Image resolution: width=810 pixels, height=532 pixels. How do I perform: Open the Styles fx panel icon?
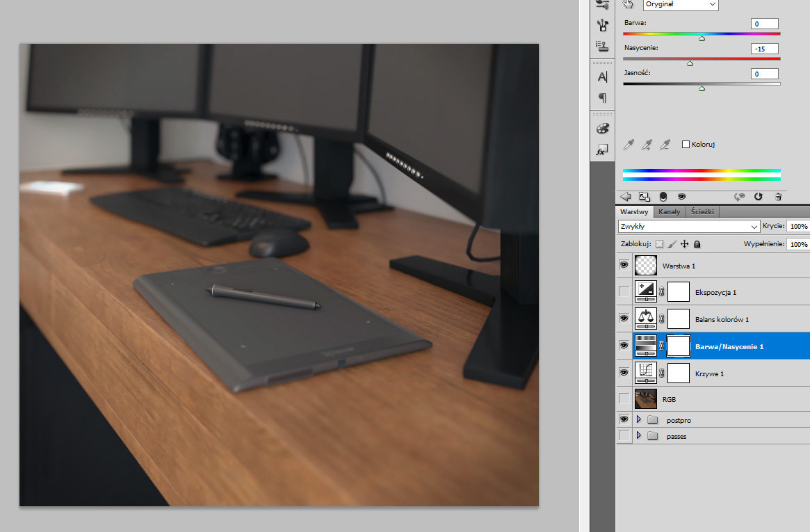(602, 150)
